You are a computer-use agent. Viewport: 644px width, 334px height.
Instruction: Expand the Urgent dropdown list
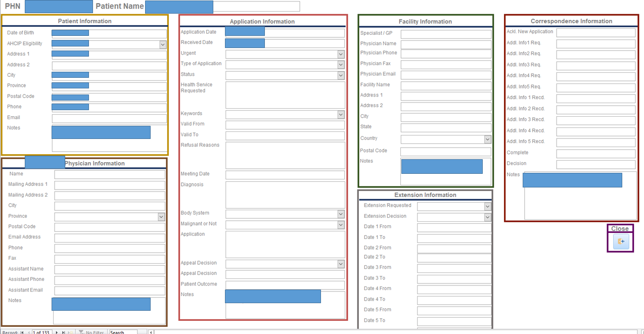pyautogui.click(x=341, y=54)
